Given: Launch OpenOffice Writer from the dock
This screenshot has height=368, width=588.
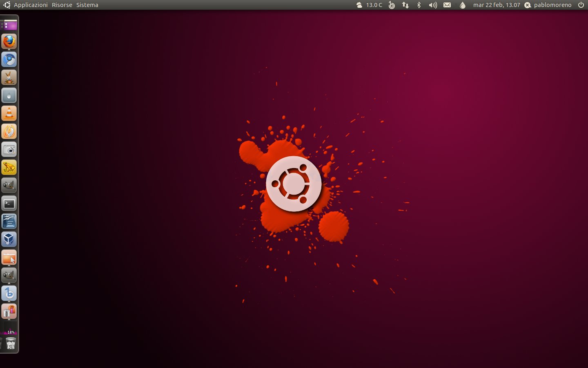Looking at the screenshot, I should (9, 222).
